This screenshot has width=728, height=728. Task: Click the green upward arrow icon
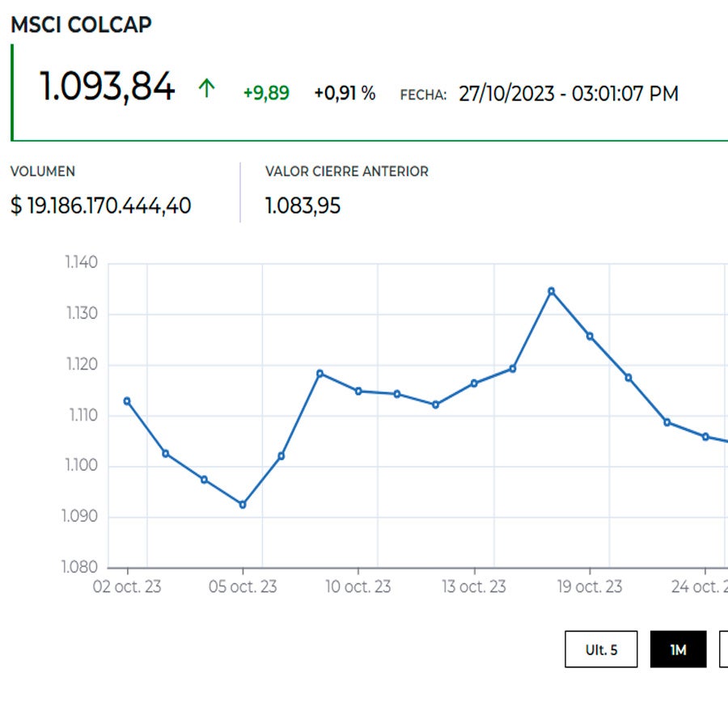coord(206,89)
